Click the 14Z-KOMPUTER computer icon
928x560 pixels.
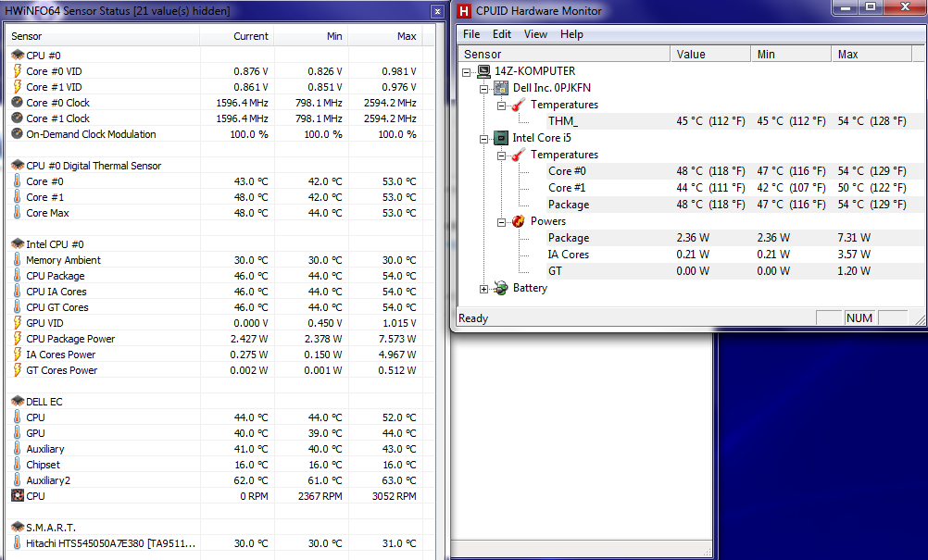tap(483, 71)
